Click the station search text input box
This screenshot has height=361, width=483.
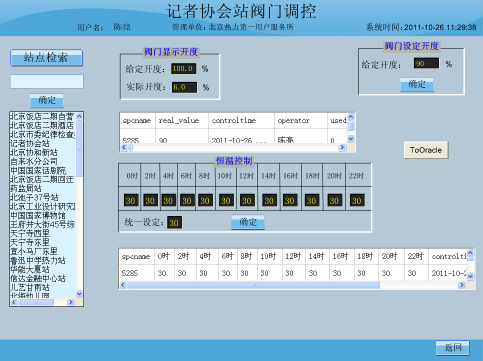click(x=47, y=82)
